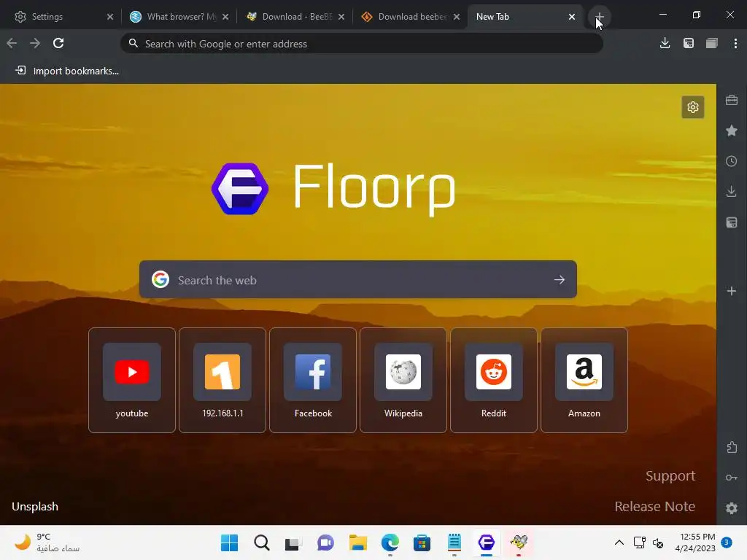
Task: Open the weather widget showing 9°C
Action: coord(46,542)
